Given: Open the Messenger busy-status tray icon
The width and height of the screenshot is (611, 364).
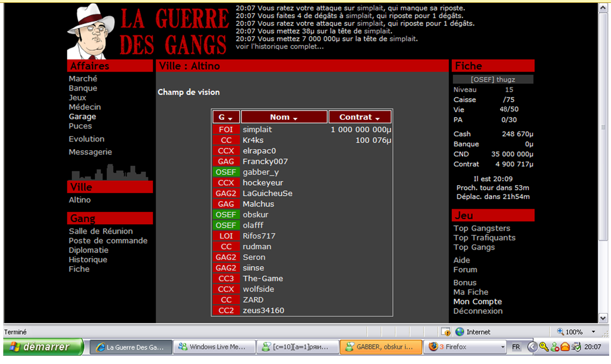Looking at the screenshot, I should coord(555,347).
